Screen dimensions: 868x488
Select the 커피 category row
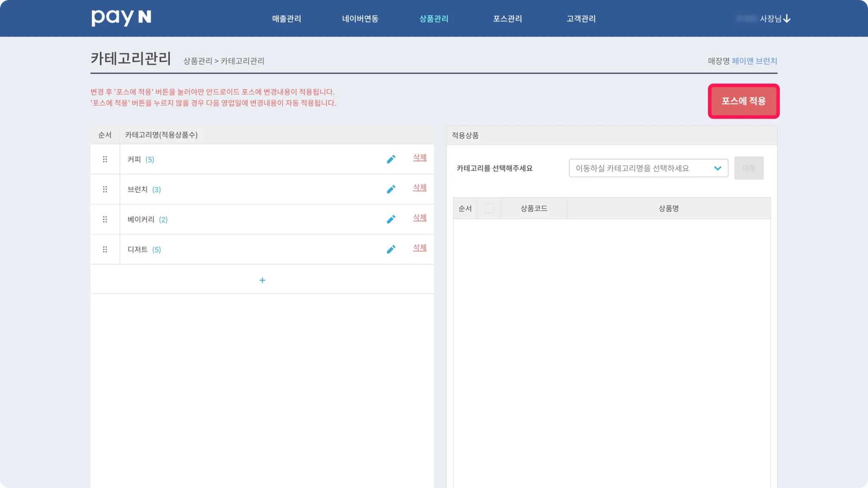134,159
